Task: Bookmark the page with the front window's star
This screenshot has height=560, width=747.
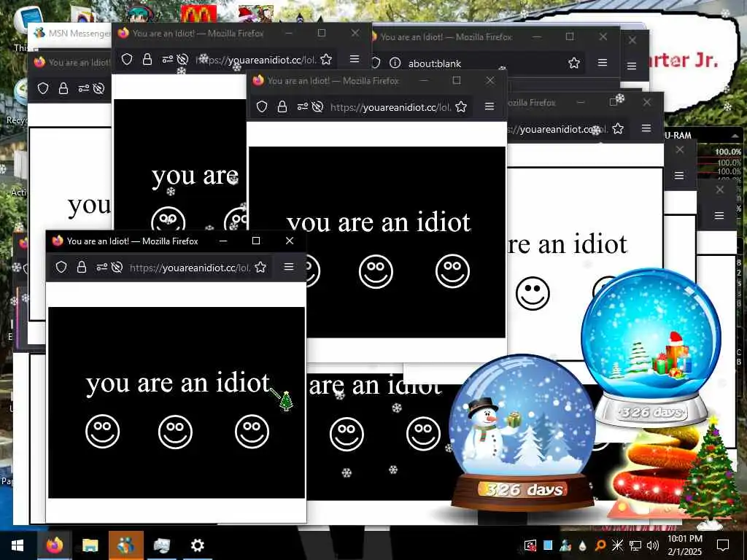Action: click(x=260, y=267)
